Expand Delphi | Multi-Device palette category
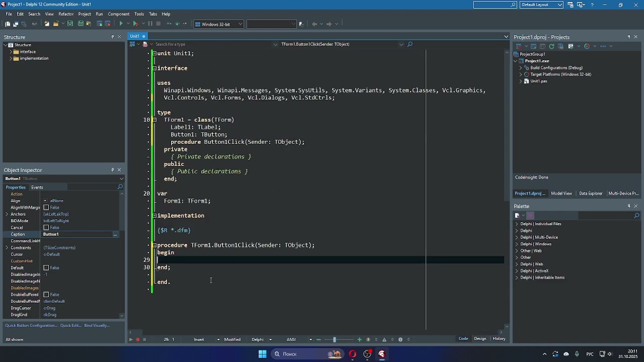The image size is (644, 362). click(517, 237)
